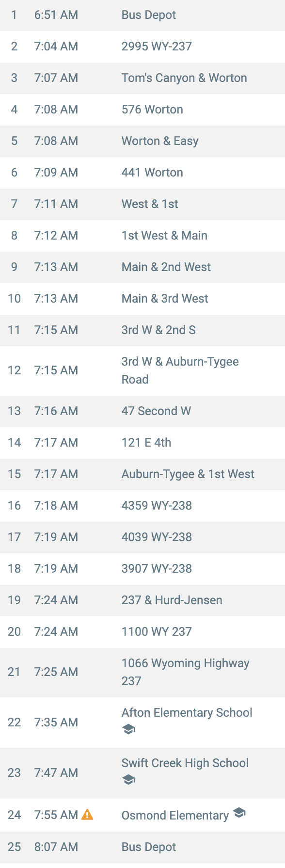Select stop 441 Worton
Viewport: 285px width, 868px height.
coord(142,173)
